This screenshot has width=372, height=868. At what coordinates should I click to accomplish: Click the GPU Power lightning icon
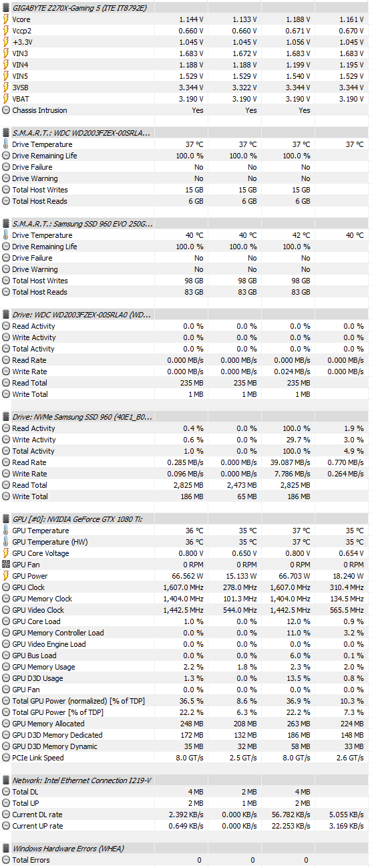[x=6, y=576]
